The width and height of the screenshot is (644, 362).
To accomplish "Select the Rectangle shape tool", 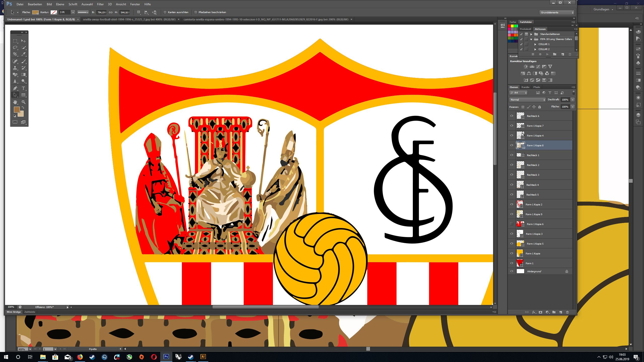I will point(23,95).
